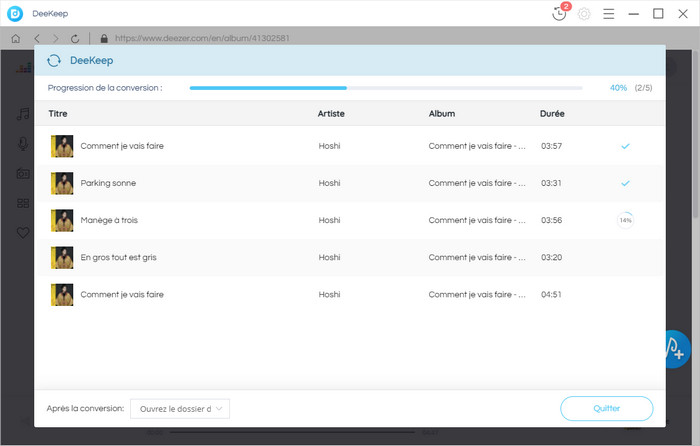This screenshot has width=700, height=446.
Task: Click the sync icon beside DeeKeep dialog title
Action: [x=54, y=60]
